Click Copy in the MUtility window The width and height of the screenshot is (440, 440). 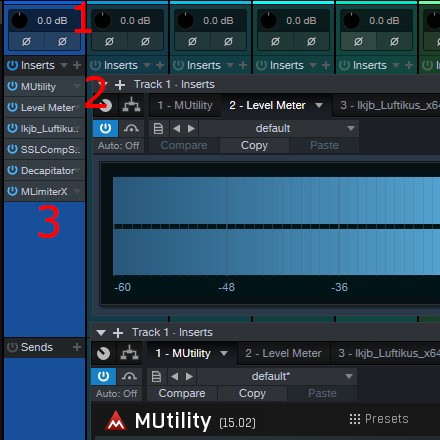click(x=252, y=393)
